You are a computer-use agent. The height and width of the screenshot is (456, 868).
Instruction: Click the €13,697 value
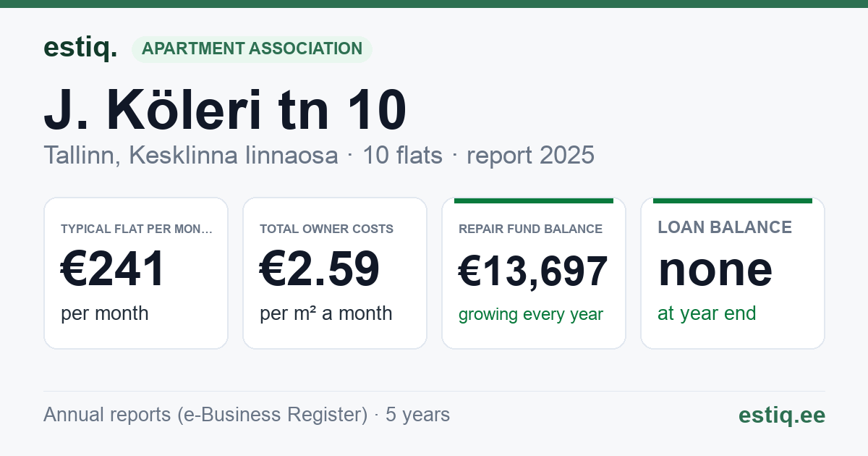[x=534, y=272]
